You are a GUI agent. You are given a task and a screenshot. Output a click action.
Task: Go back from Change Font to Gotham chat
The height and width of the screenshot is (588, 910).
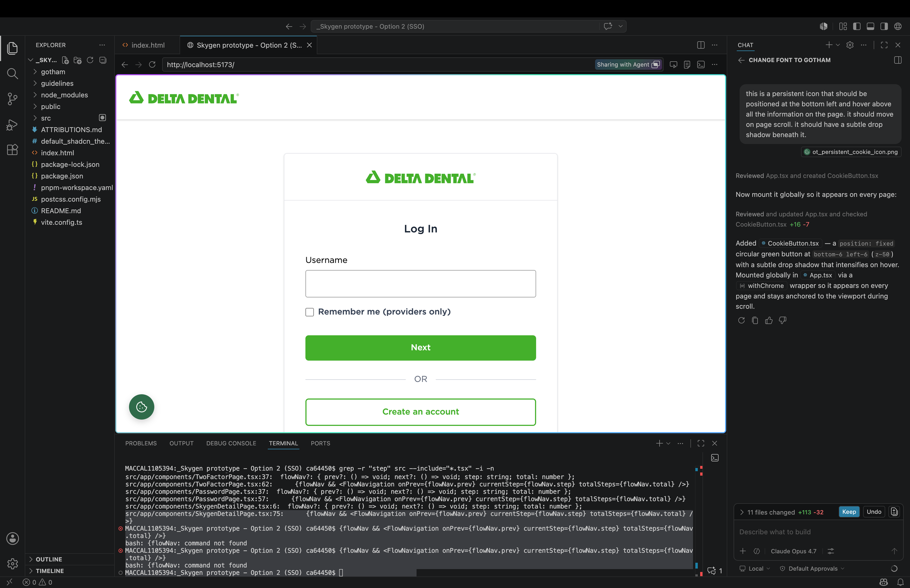click(741, 60)
